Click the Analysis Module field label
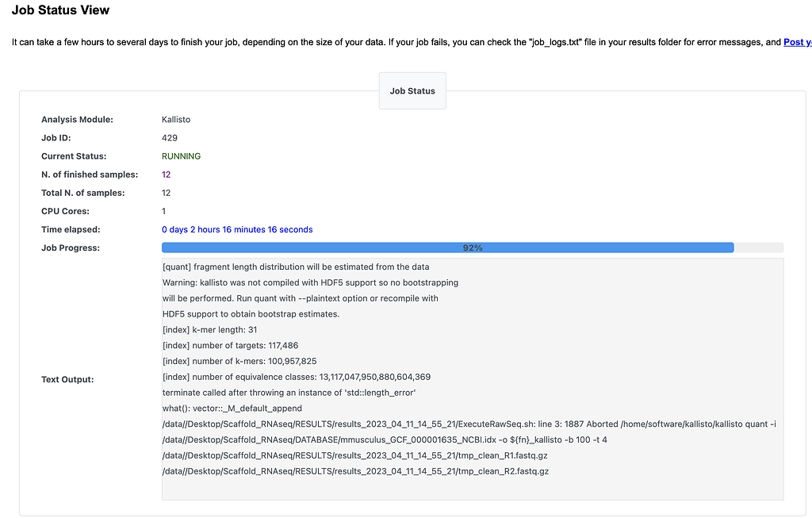Image resolution: width=812 pixels, height=518 pixels. [75, 119]
